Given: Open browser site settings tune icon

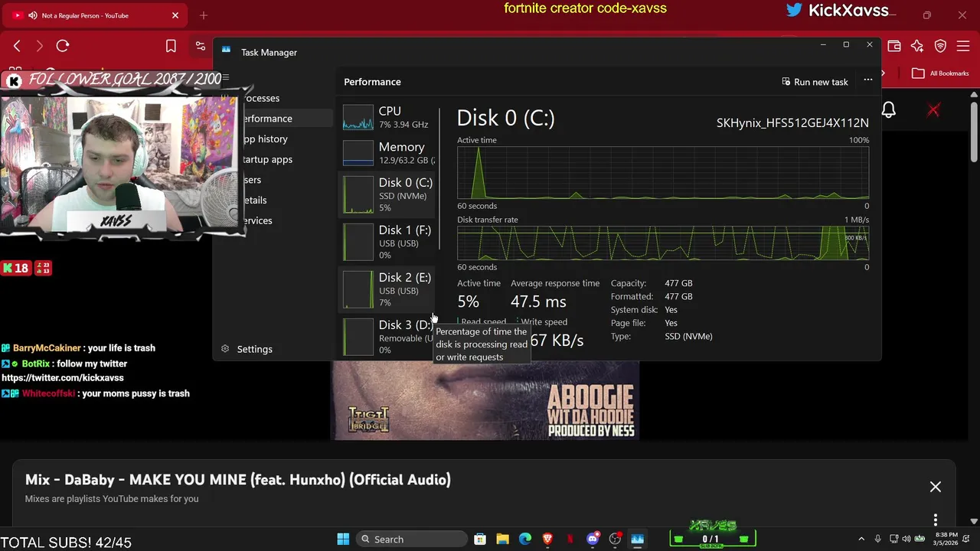Looking at the screenshot, I should tap(200, 46).
